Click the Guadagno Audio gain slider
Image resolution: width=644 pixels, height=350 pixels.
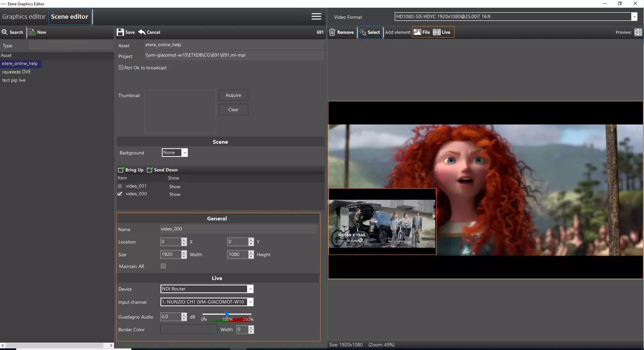[227, 314]
